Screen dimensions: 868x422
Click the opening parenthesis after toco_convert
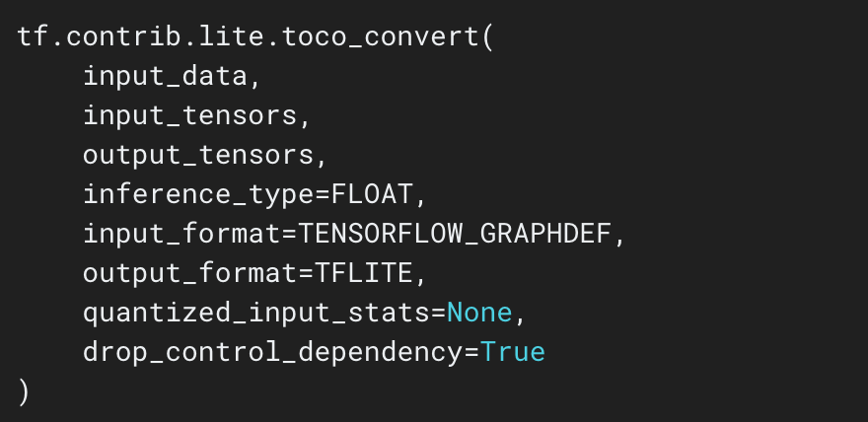point(488,37)
